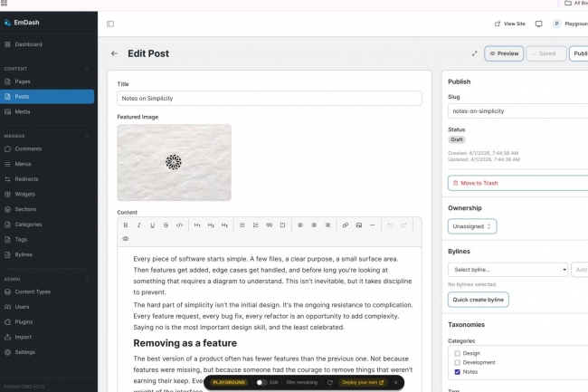Screen dimensions: 588x392
Task: Check the Design category checkbox
Action: pos(457,353)
